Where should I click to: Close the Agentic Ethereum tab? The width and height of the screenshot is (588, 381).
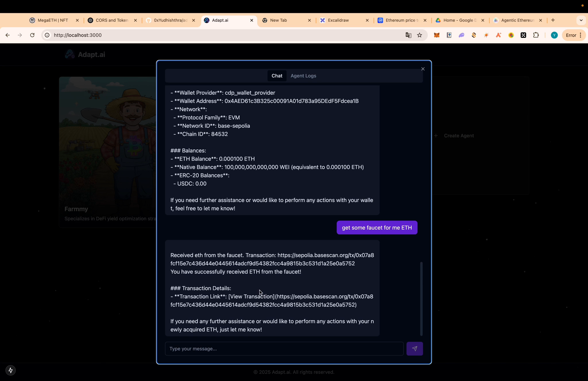(x=540, y=20)
